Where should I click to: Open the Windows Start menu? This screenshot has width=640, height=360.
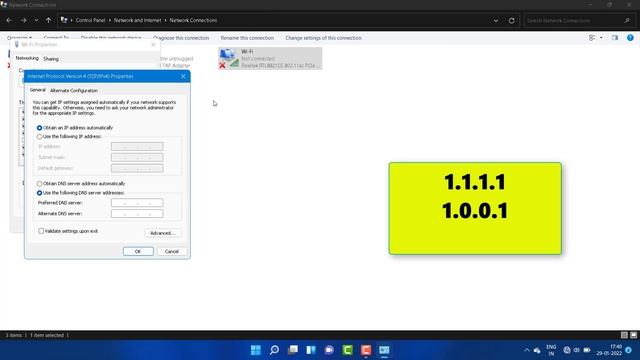(x=256, y=350)
